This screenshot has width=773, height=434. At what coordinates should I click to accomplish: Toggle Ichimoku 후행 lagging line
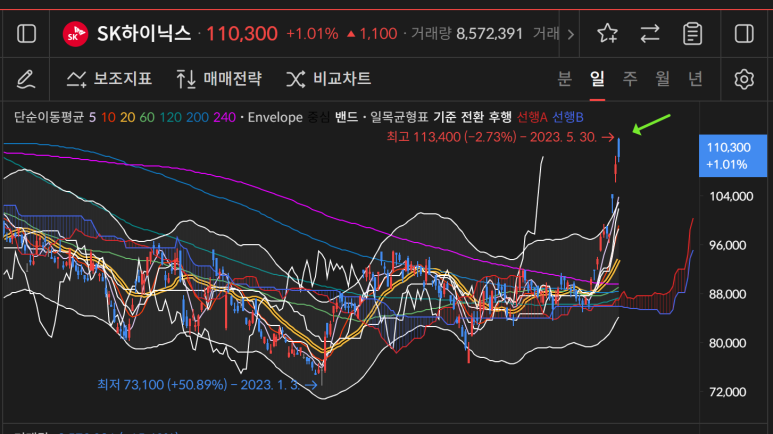click(x=500, y=117)
